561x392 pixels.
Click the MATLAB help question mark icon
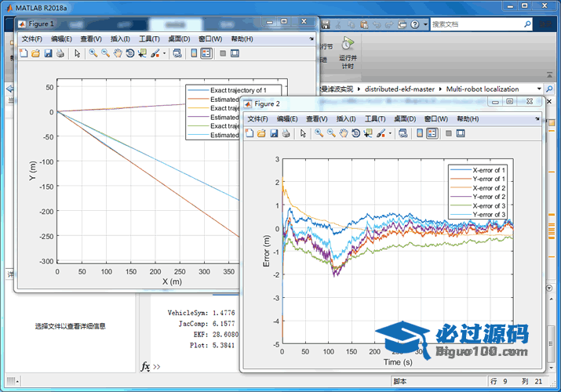pos(414,24)
